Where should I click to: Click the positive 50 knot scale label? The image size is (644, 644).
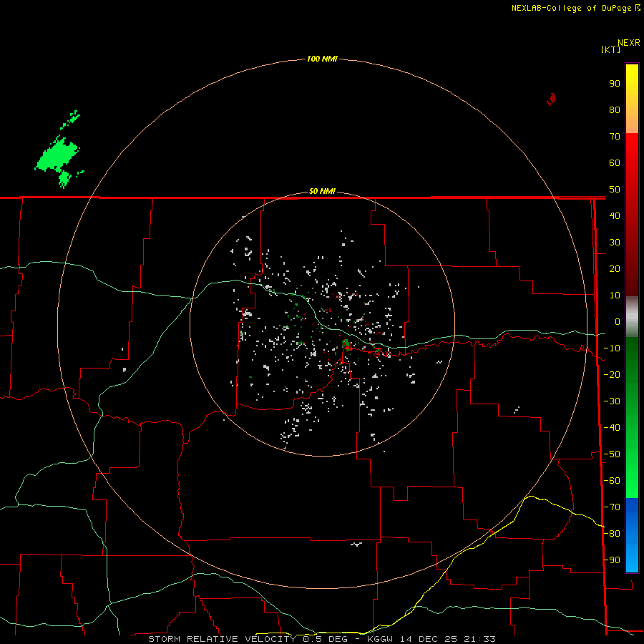tap(615, 190)
